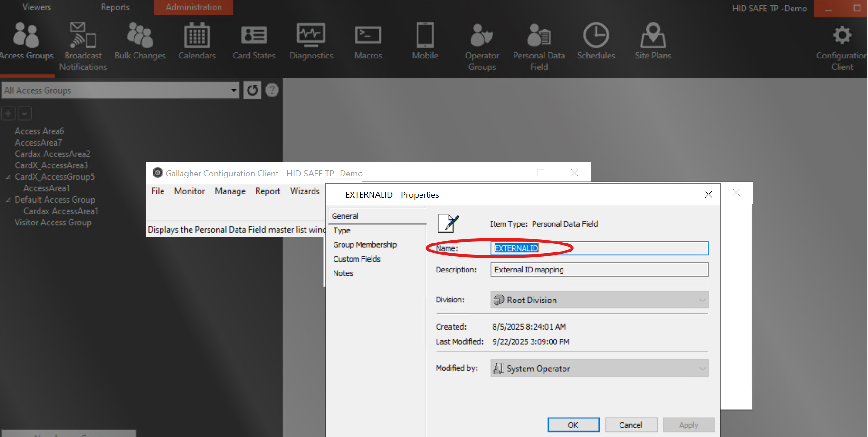The width and height of the screenshot is (868, 437).
Task: Open the System Operator Modified by dropdown
Action: pyautogui.click(x=599, y=369)
